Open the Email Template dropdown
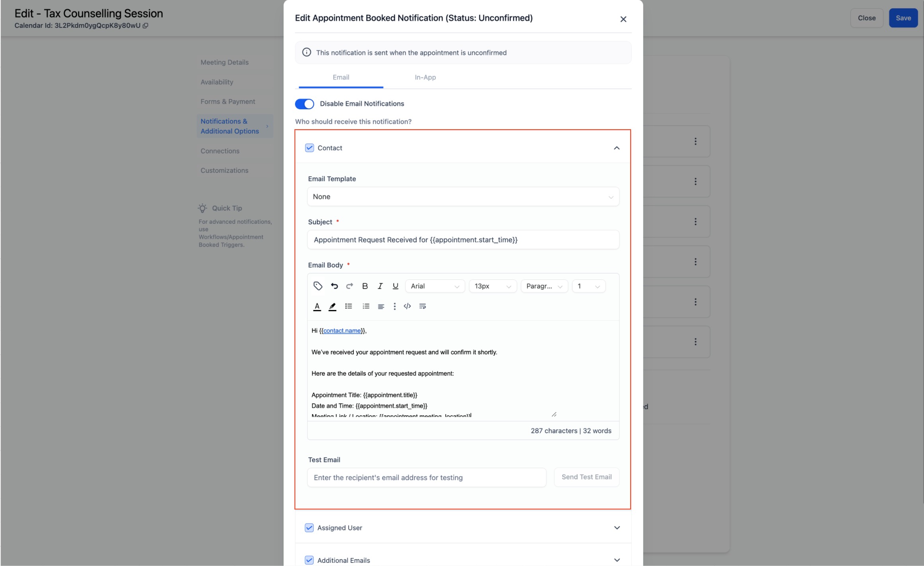Image resolution: width=924 pixels, height=566 pixels. [x=463, y=197]
